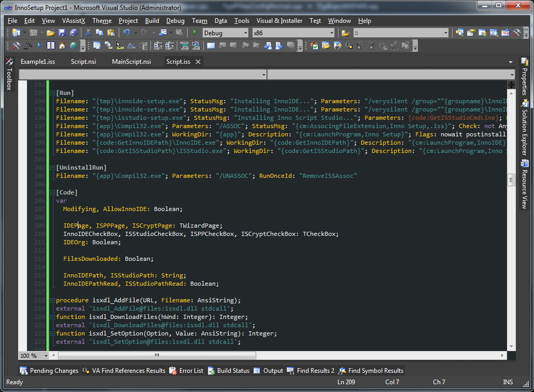The height and width of the screenshot is (392, 534).
Task: Click the New Project icon
Action: tap(16, 33)
